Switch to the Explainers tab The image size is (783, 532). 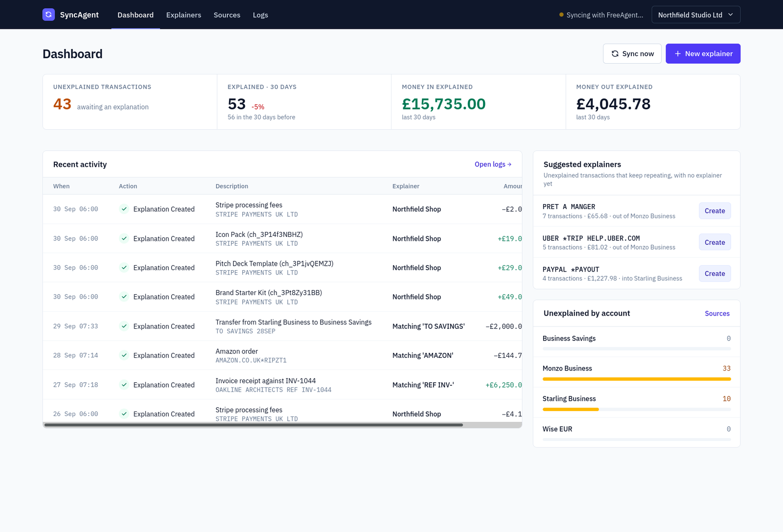pos(184,15)
